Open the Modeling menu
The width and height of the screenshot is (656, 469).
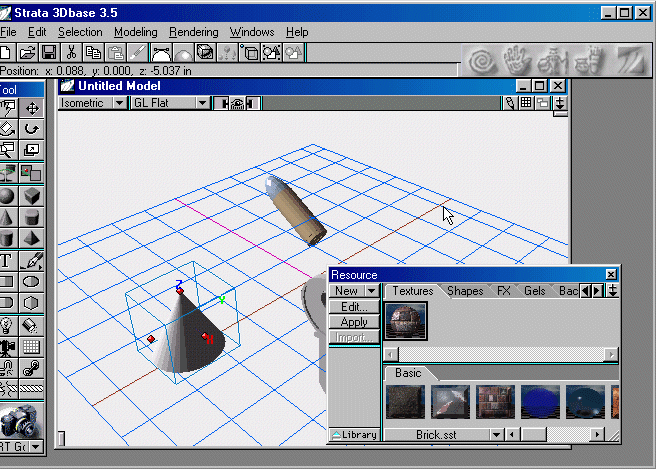click(x=136, y=32)
